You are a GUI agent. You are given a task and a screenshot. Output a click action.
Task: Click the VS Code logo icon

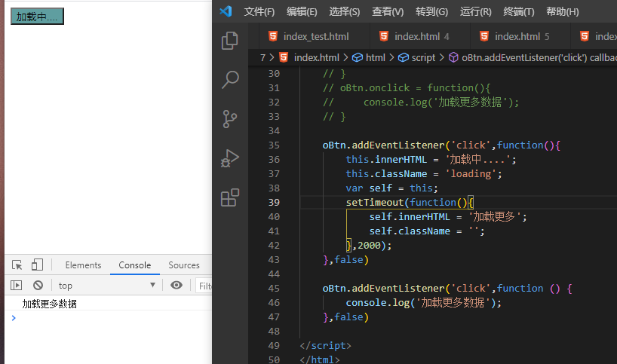pyautogui.click(x=226, y=11)
